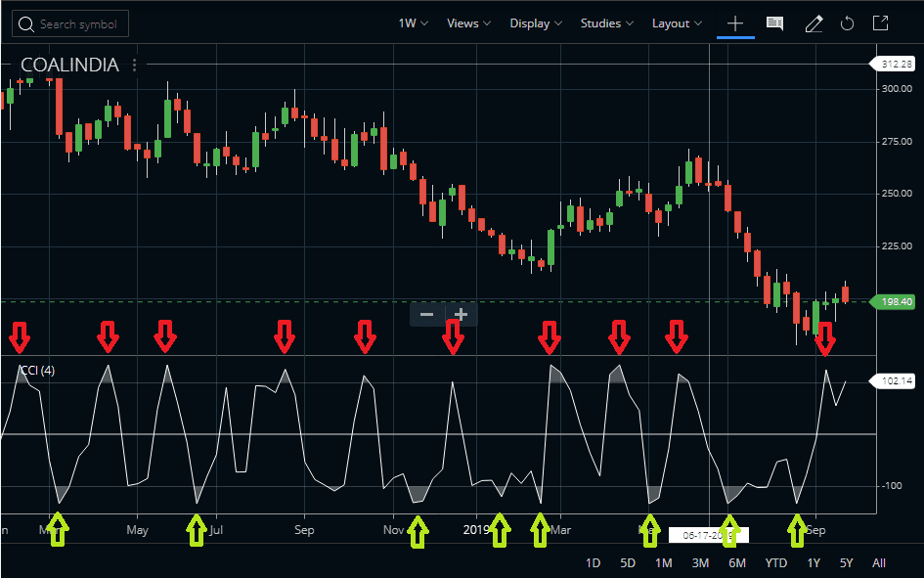Open the chart comments icon

pos(775,23)
